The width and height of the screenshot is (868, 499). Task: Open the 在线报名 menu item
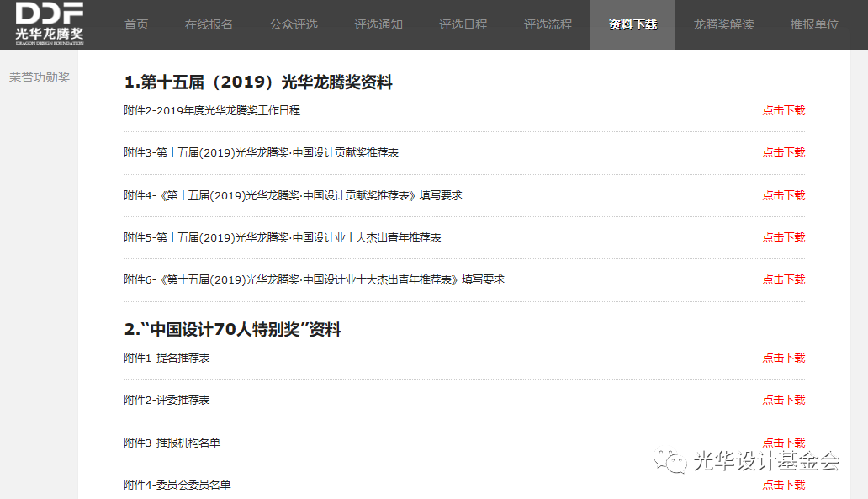tap(209, 24)
